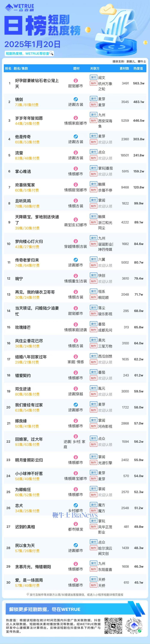
Task: Click the 素材数 column header
Action: tap(124, 68)
